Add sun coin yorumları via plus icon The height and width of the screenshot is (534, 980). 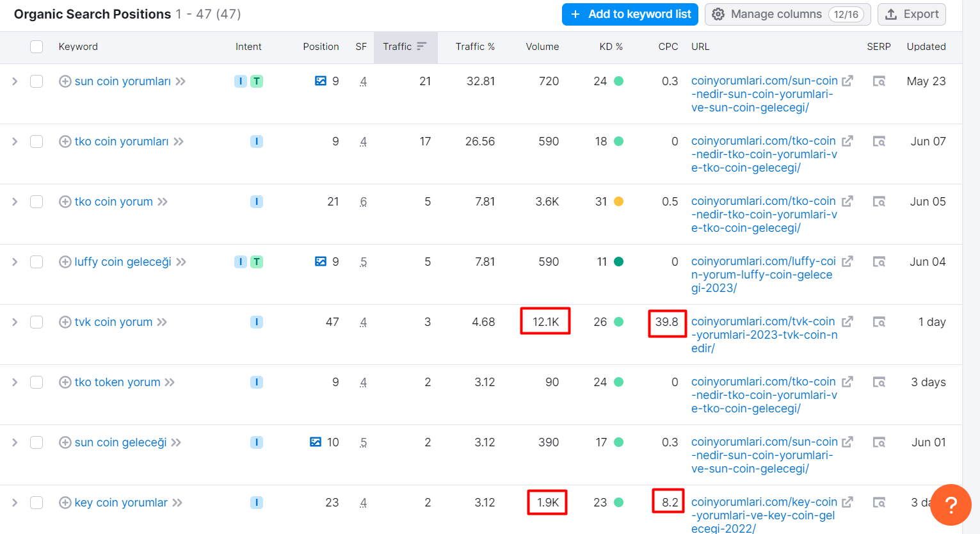[65, 81]
